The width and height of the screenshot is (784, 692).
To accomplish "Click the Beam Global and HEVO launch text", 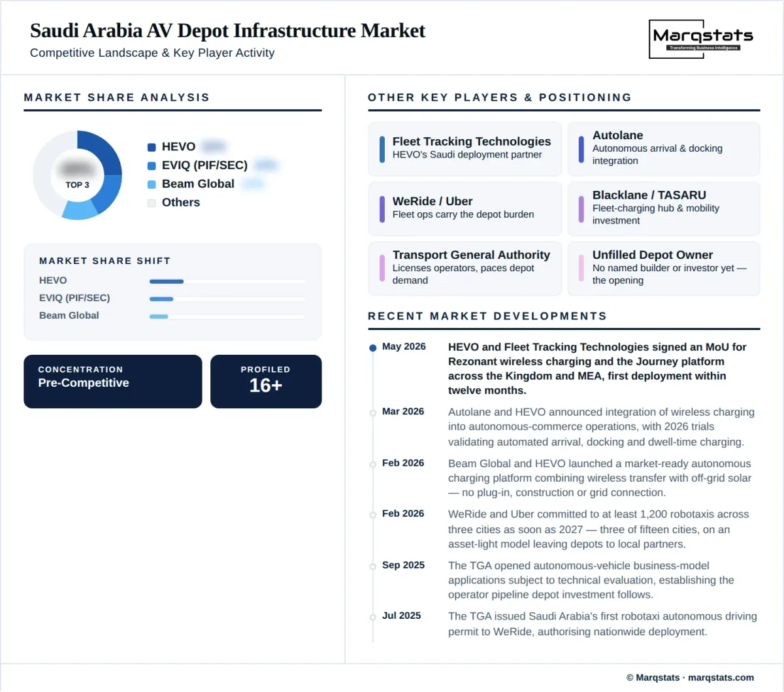I will (600, 478).
